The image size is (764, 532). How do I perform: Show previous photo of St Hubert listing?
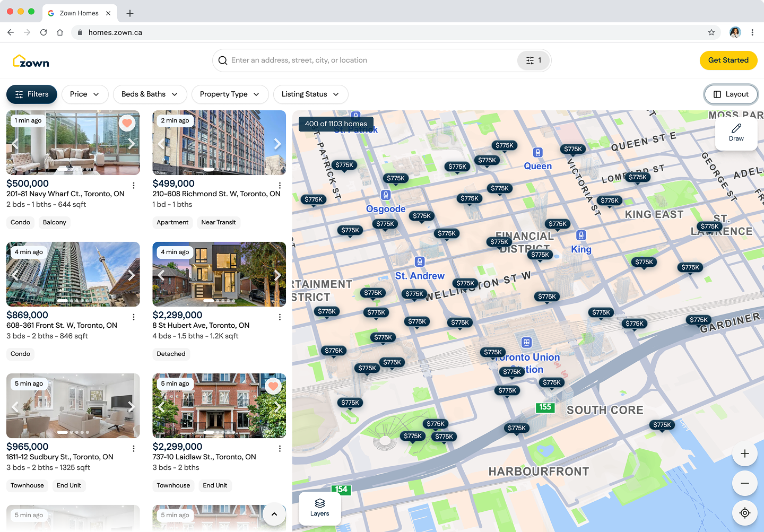[161, 275]
